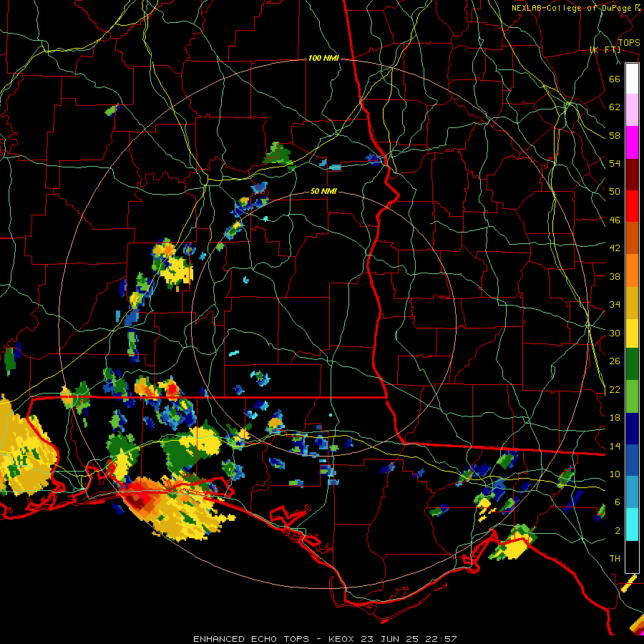This screenshot has width=644, height=644.
Task: Click the 'TH' threshold legend label
Action: [x=615, y=559]
